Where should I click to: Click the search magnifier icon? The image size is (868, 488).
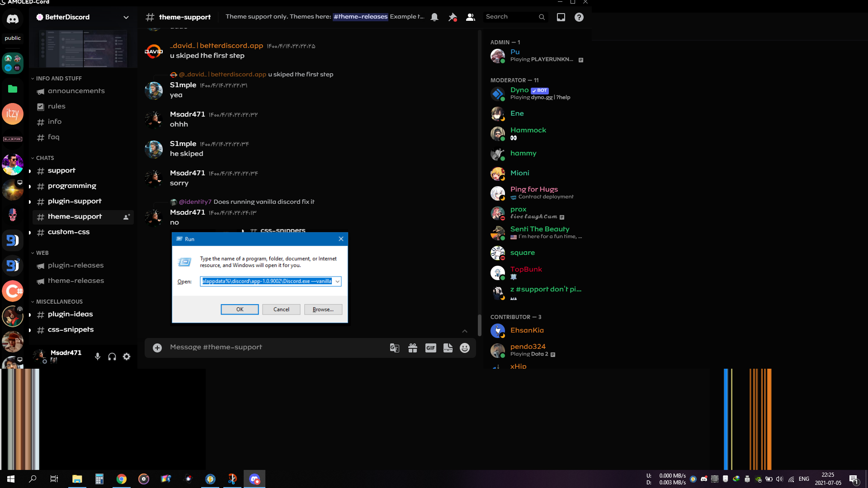(542, 17)
